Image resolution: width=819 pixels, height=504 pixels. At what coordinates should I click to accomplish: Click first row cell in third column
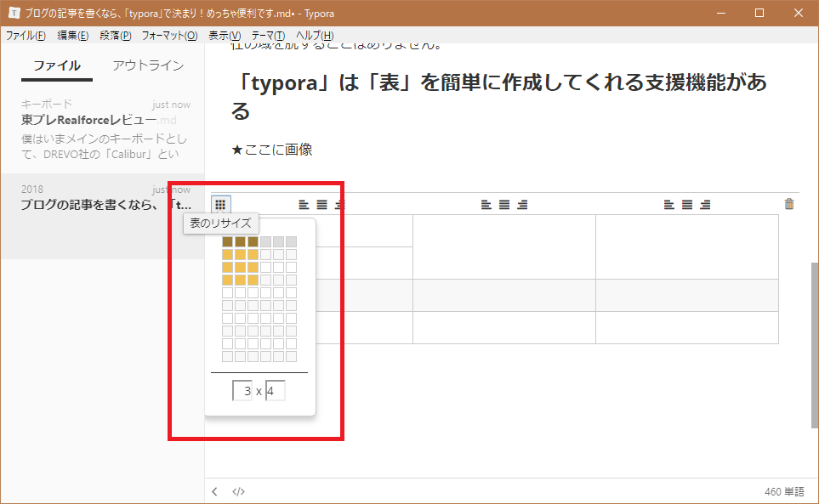pyautogui.click(x=687, y=246)
